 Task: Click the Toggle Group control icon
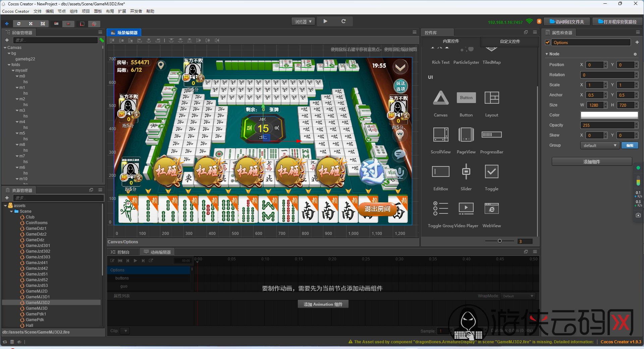tap(441, 208)
